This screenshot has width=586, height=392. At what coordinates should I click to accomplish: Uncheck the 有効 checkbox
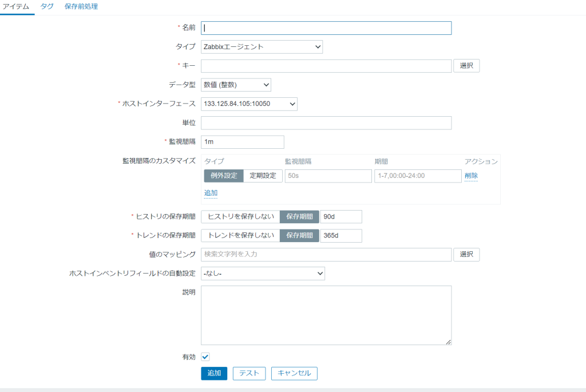point(205,357)
